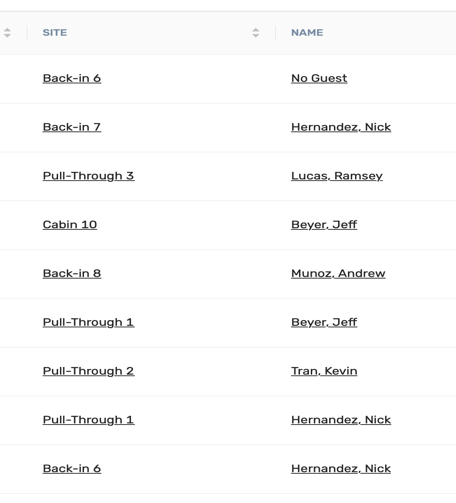Open Back-in 6 in Hernandez, Nick's row
The height and width of the screenshot is (503, 456).
pos(72,469)
